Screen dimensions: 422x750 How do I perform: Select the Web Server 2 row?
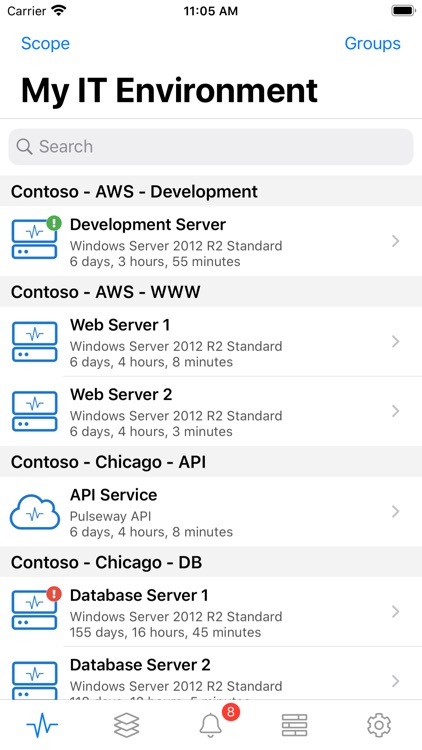[x=211, y=411]
